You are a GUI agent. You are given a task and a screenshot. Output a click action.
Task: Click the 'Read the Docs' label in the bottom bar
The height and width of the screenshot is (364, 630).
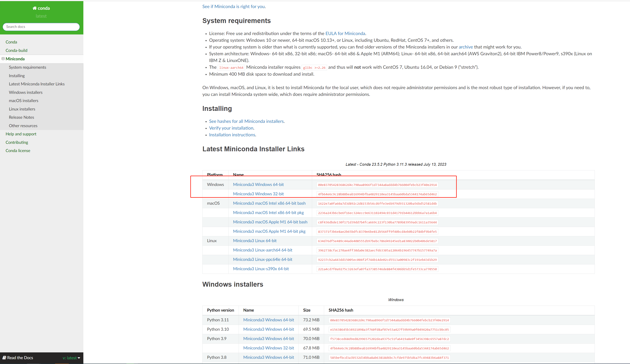coord(20,358)
